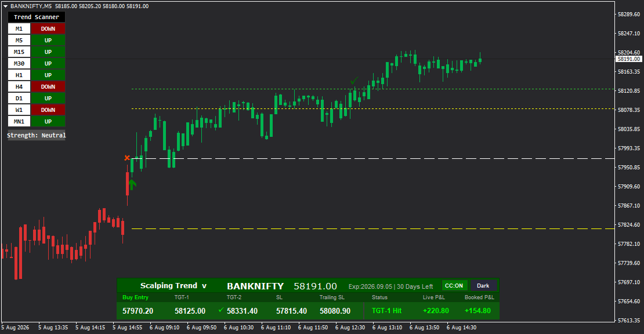Viewport: 644px width, 334px height.
Task: Click the Trailing SL column header
Action: pyautogui.click(x=332, y=297)
